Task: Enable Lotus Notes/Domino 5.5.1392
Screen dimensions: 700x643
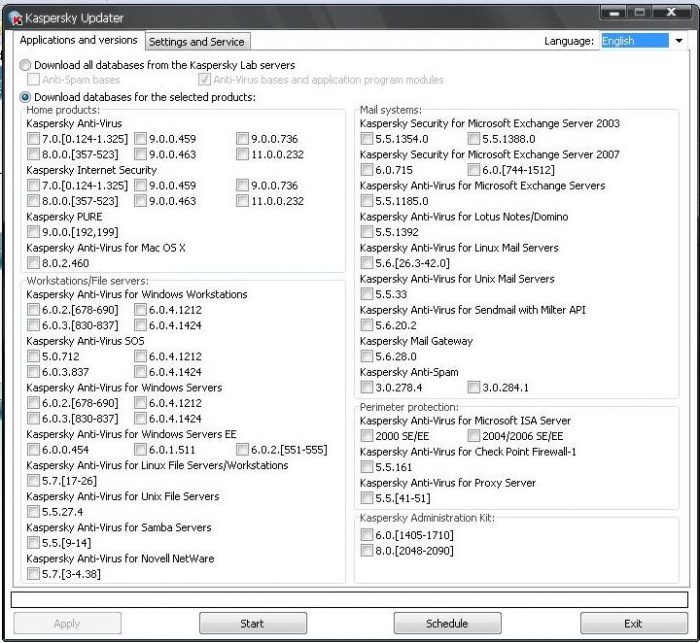Action: [x=367, y=232]
